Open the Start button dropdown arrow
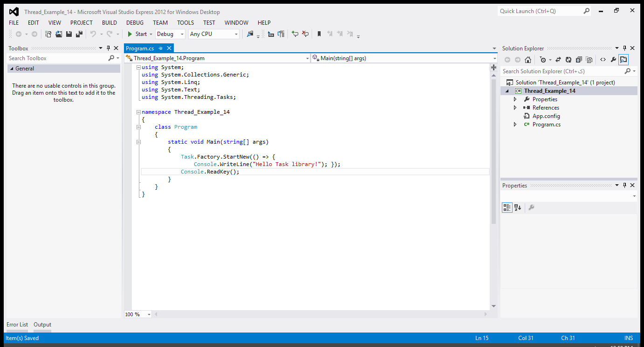This screenshot has height=347, width=644. (151, 34)
